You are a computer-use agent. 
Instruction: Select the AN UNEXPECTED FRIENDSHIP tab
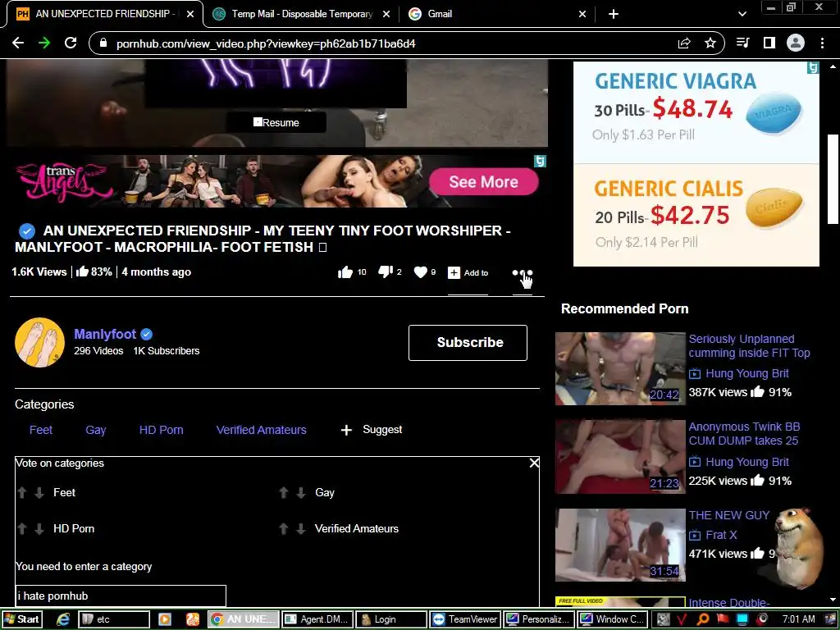click(104, 14)
